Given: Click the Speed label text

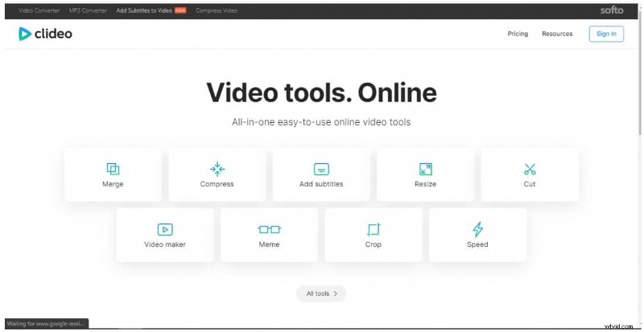Looking at the screenshot, I should pos(477,244).
